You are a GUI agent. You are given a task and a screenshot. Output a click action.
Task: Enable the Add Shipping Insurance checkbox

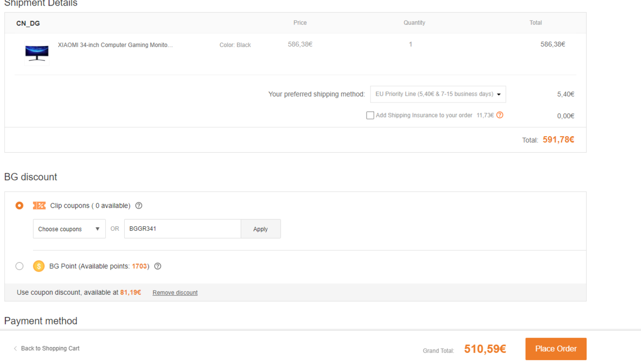click(x=370, y=116)
